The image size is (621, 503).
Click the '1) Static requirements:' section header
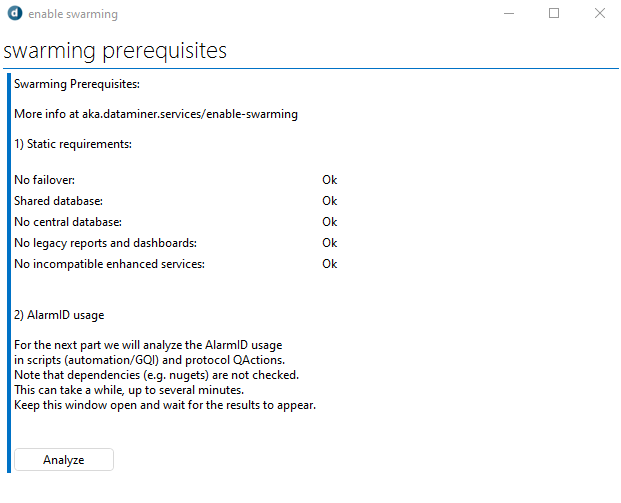(73, 144)
